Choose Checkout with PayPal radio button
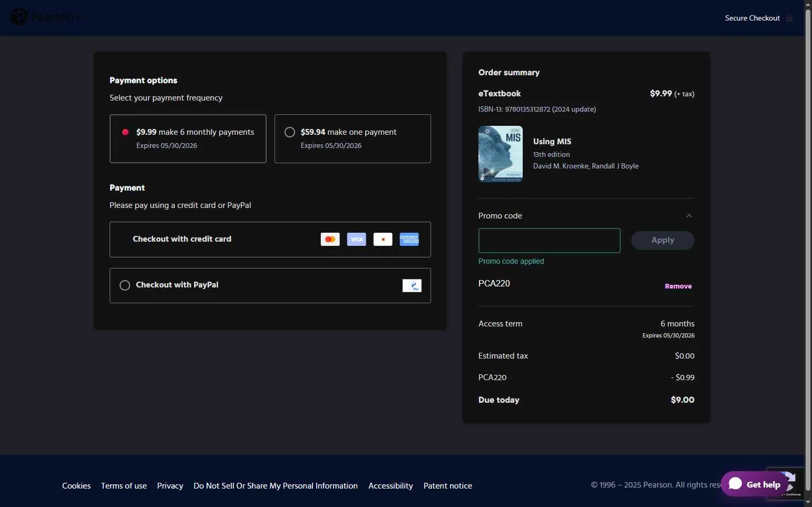 [x=125, y=285]
